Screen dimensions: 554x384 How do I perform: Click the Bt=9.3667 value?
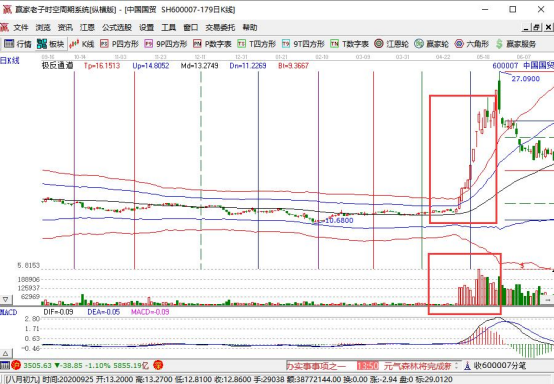tap(293, 66)
